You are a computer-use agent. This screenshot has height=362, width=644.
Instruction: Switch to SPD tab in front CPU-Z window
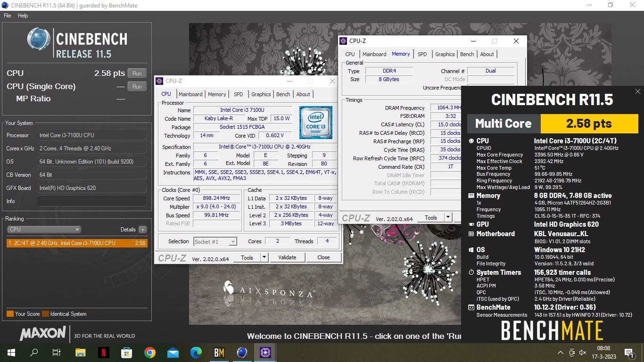239,94
